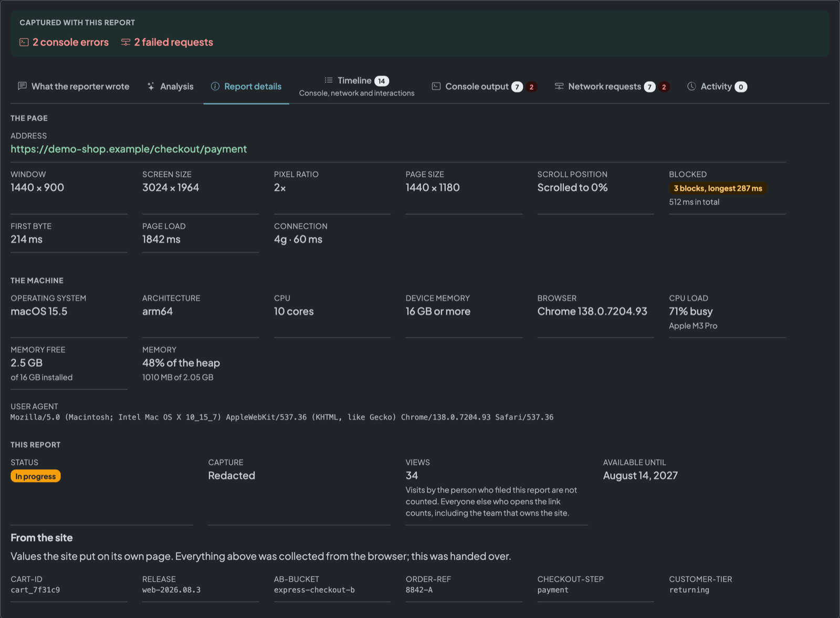Click the 512 ms in total text
Image resolution: width=840 pixels, height=618 pixels.
tap(694, 202)
